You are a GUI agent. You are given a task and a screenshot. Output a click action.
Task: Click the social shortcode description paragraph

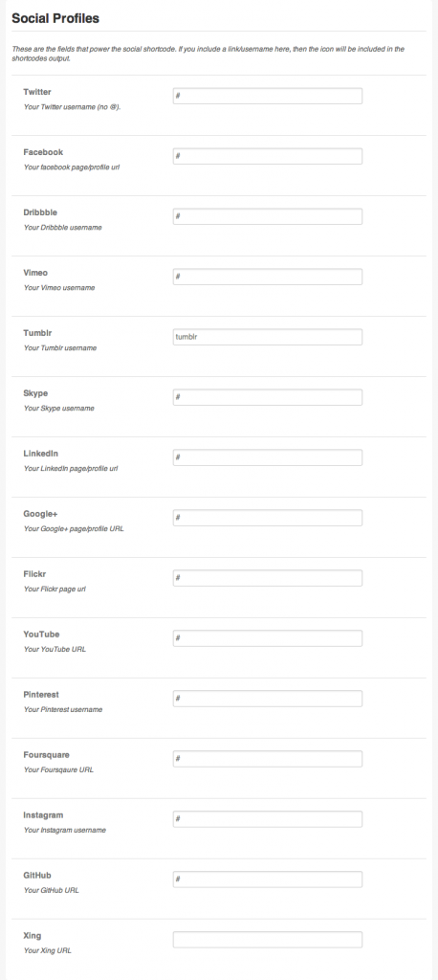[x=208, y=54]
